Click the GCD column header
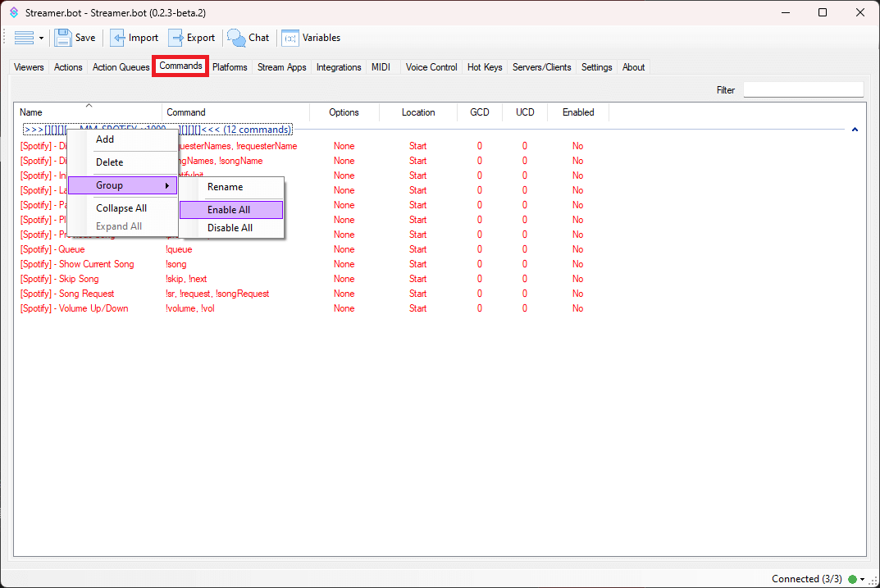This screenshot has width=880, height=588. (479, 112)
